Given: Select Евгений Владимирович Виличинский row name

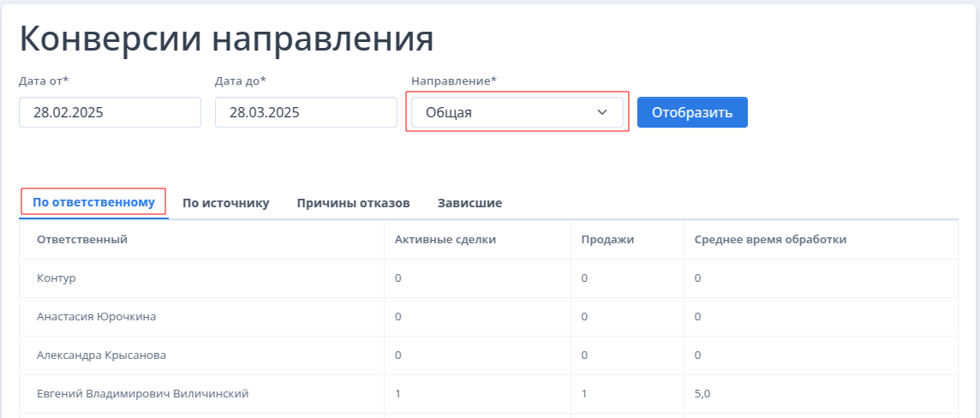Looking at the screenshot, I should (x=143, y=394).
